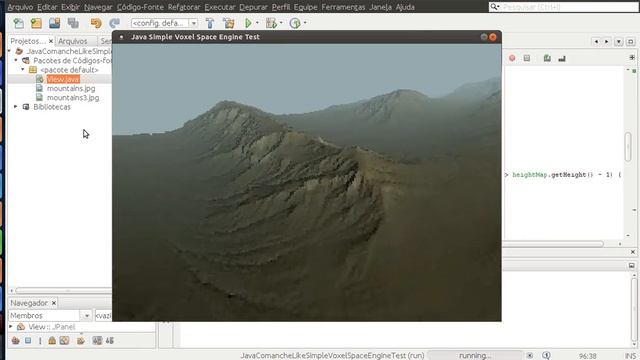Collapse the Pacotes de Códigos-fonte node

tap(16, 60)
